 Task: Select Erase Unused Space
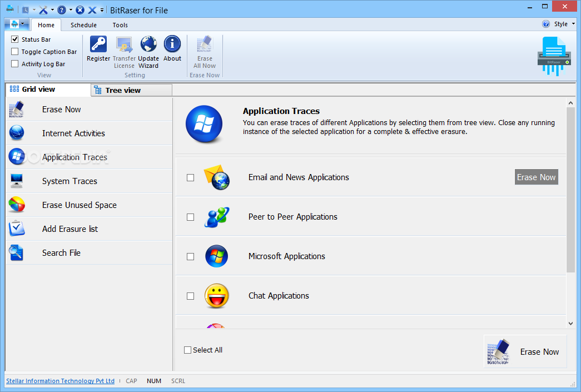79,205
